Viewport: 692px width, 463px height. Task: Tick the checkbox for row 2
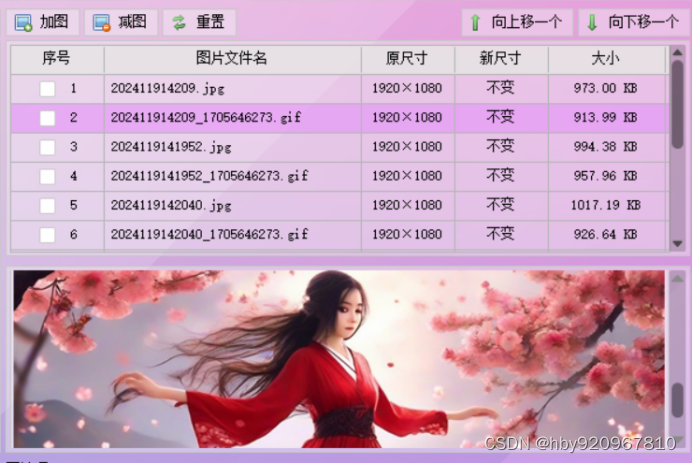click(47, 118)
